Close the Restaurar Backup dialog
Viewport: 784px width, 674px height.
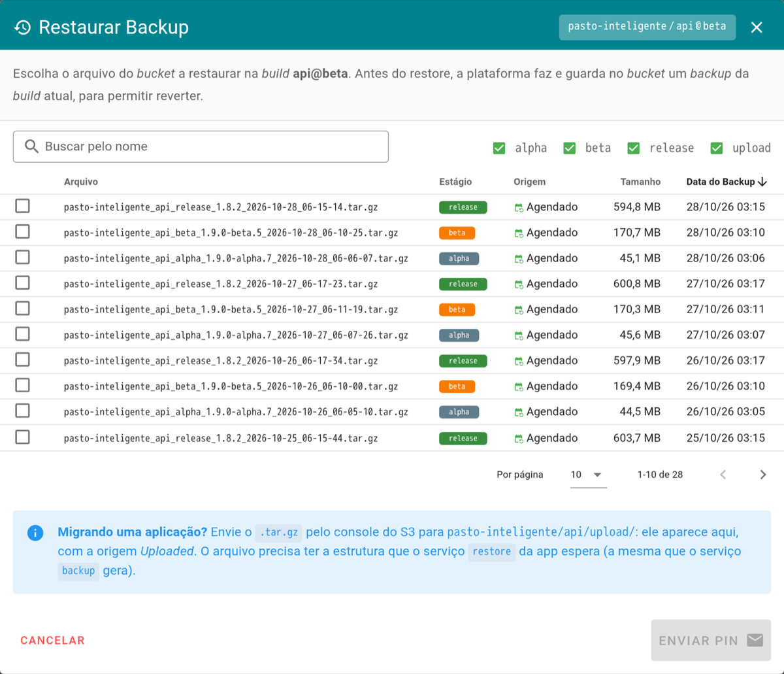tap(757, 27)
